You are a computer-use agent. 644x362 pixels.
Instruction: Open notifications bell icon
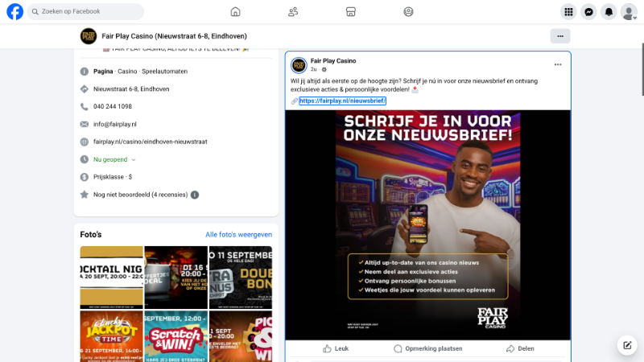point(609,12)
